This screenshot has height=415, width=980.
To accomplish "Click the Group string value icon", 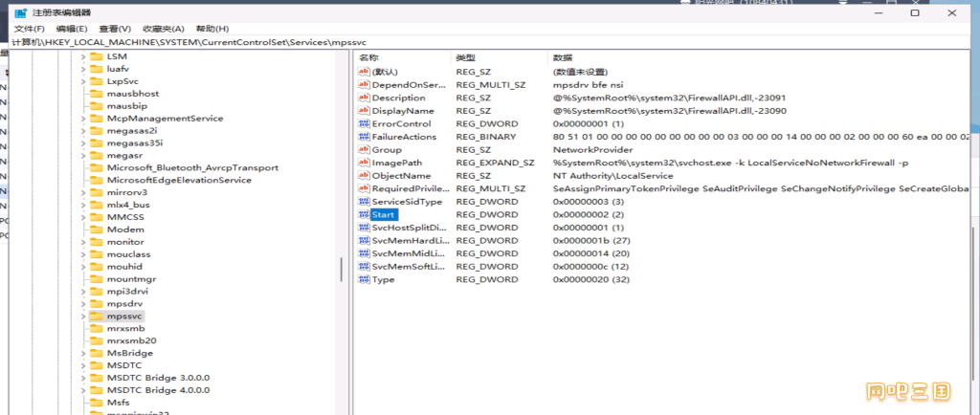I will tap(364, 150).
